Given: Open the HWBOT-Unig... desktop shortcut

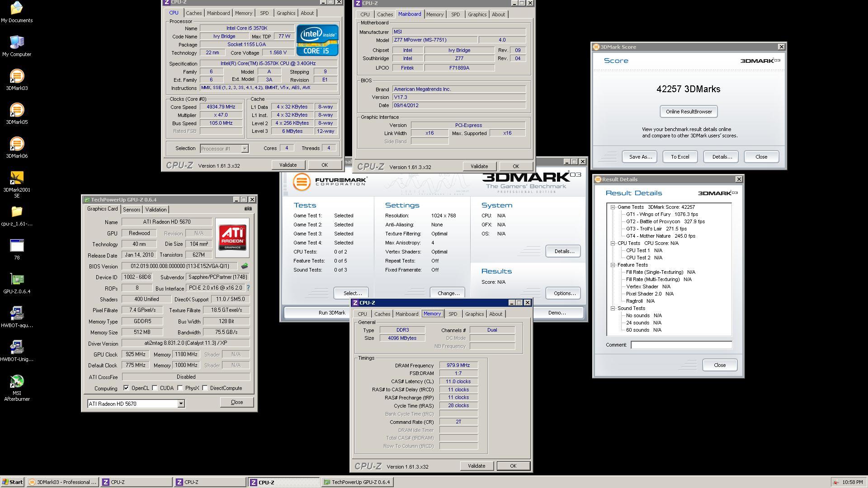Looking at the screenshot, I should tap(17, 351).
